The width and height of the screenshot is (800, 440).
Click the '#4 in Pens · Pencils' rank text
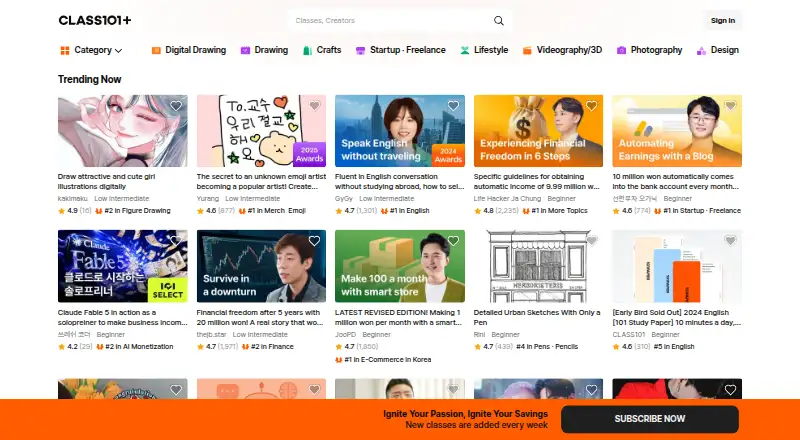(x=547, y=347)
